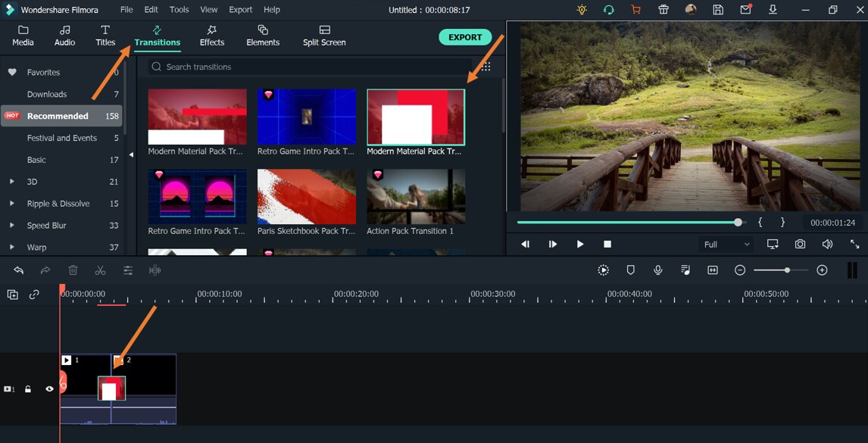This screenshot has width=868, height=443.
Task: Select the Basic category
Action: [x=61, y=160]
